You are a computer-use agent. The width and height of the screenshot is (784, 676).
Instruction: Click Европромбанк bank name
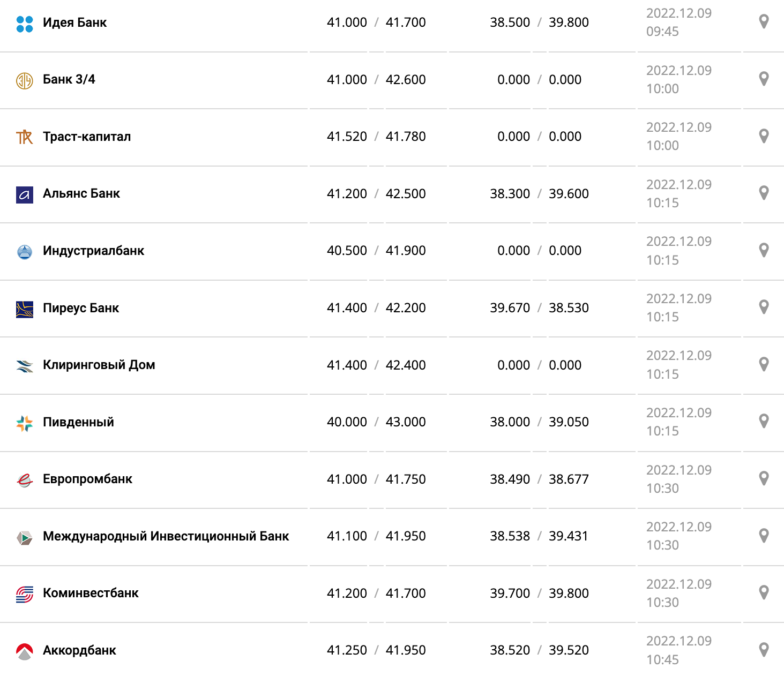(x=87, y=479)
